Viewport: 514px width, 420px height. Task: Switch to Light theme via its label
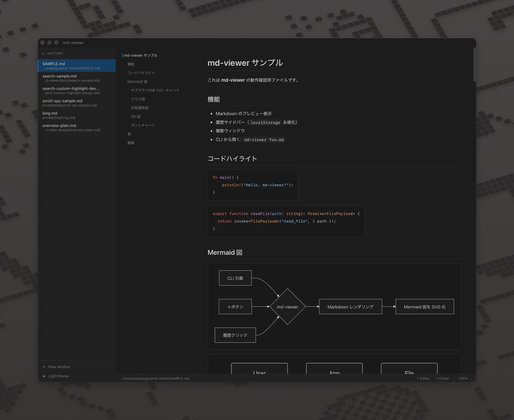click(x=59, y=376)
